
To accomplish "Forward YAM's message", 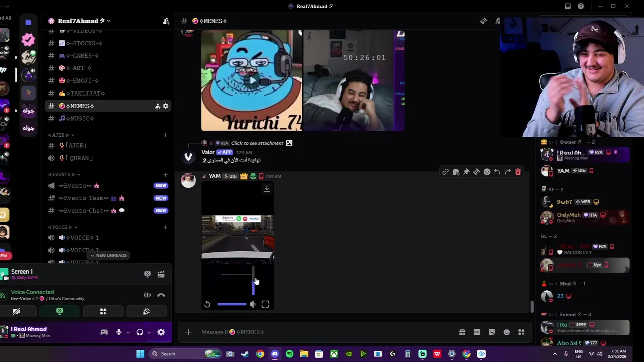I will (x=508, y=172).
